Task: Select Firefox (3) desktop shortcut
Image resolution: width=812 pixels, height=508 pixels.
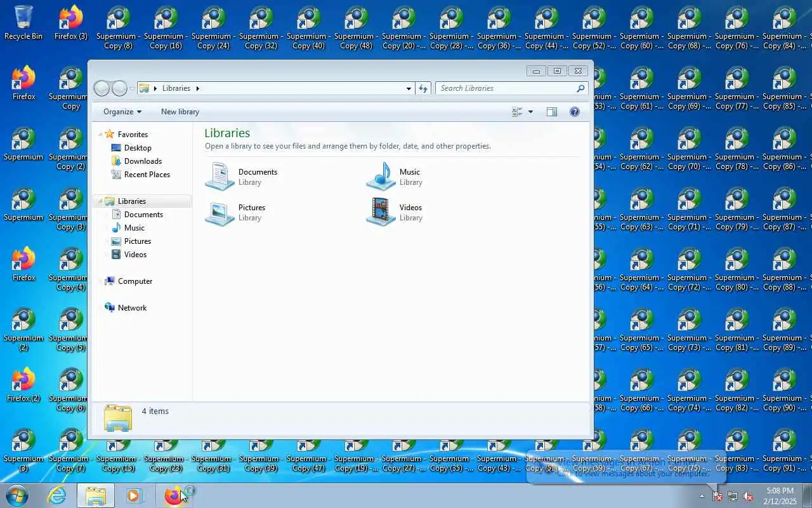Action: (71, 23)
